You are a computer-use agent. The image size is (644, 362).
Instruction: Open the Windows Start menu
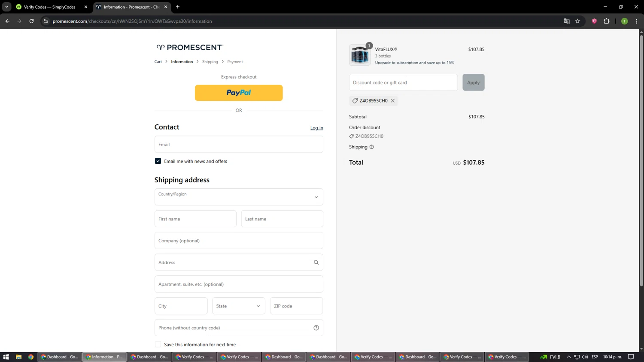(6, 357)
